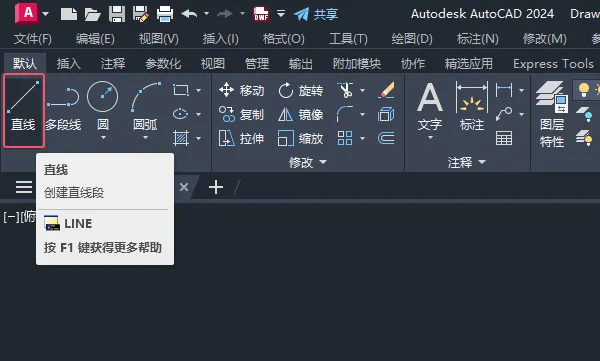
Task: Click the Share (共享) button
Action: click(316, 14)
